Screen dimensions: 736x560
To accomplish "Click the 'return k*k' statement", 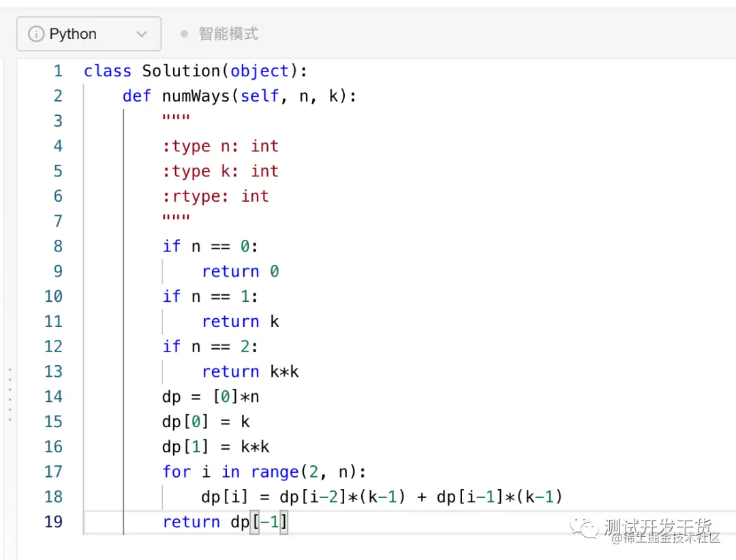I will pos(250,371).
